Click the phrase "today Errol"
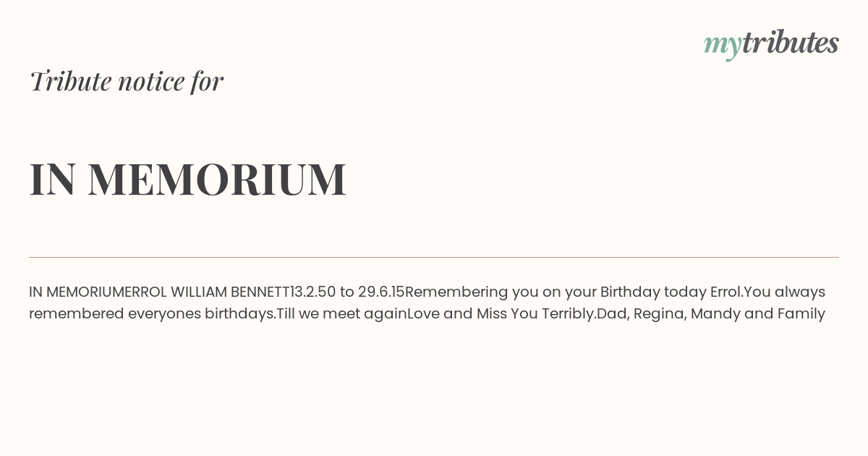 click(702, 292)
